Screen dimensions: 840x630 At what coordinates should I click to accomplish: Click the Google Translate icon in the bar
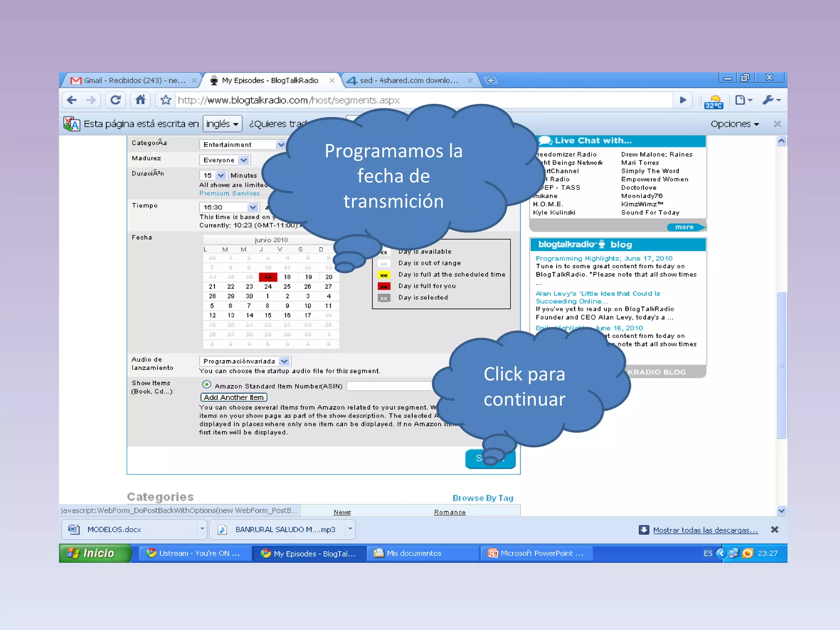click(72, 124)
